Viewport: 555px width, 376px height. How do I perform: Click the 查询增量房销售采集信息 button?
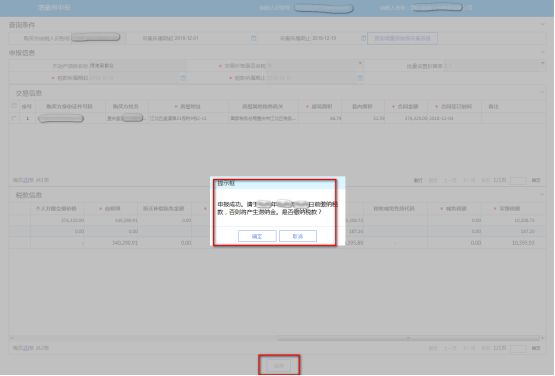coord(402,38)
